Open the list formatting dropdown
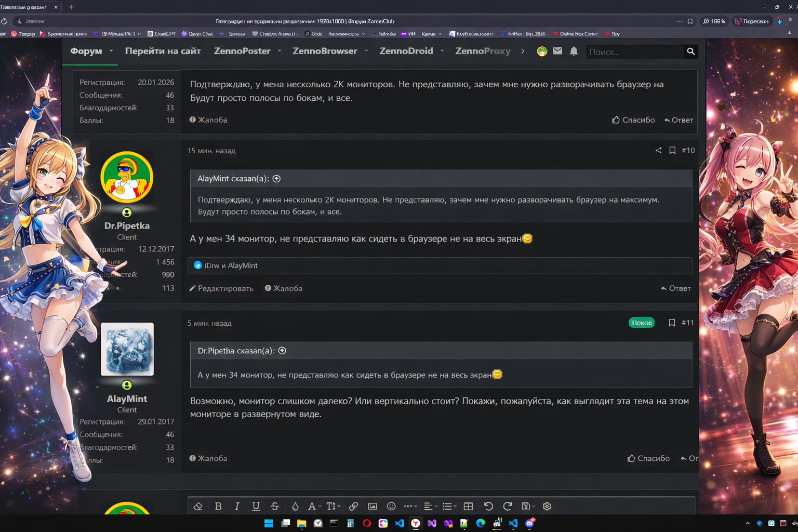The height and width of the screenshot is (532, 798). coord(449,506)
